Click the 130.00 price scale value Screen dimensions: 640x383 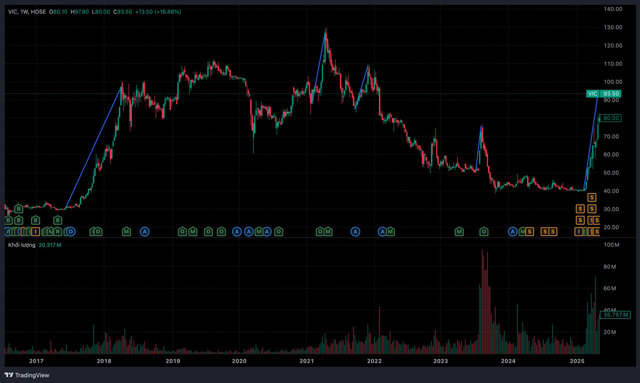tap(613, 27)
